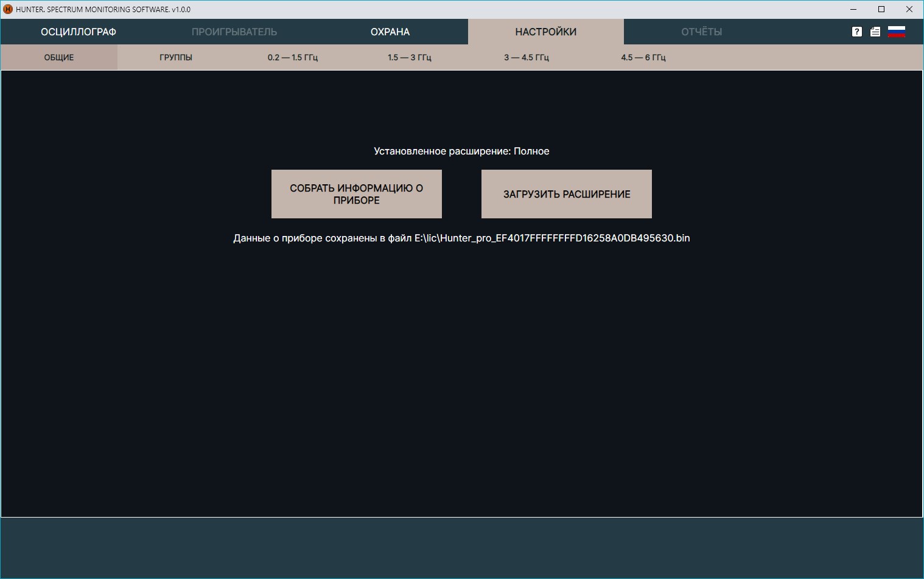Screen dimensions: 924x579
Task: Go to the ОХРАНА tab
Action: (x=390, y=32)
